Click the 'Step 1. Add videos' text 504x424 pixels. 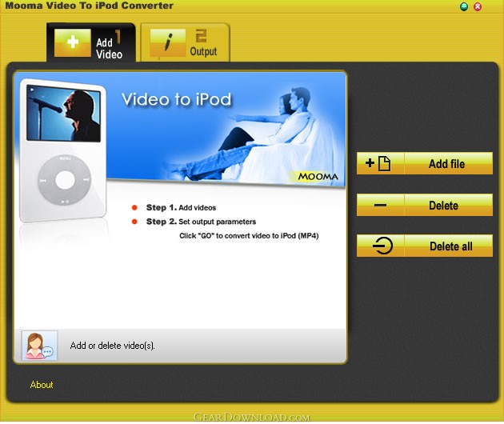point(181,208)
